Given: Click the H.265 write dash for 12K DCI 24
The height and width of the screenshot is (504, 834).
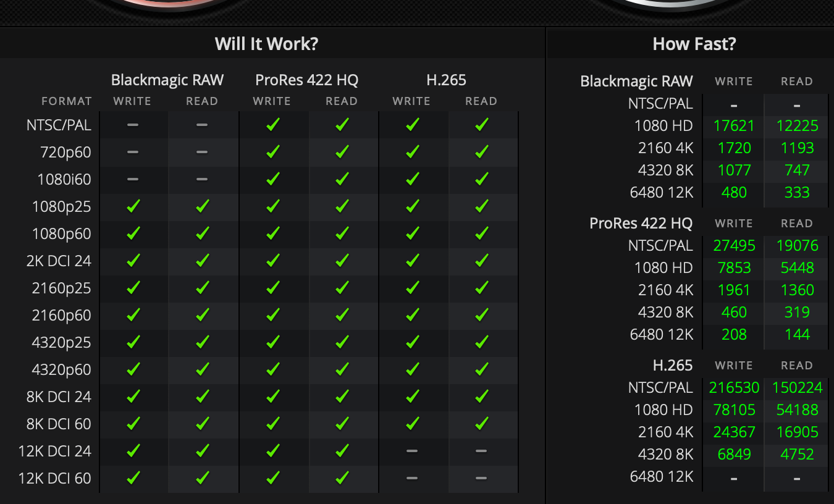Looking at the screenshot, I should [x=412, y=451].
